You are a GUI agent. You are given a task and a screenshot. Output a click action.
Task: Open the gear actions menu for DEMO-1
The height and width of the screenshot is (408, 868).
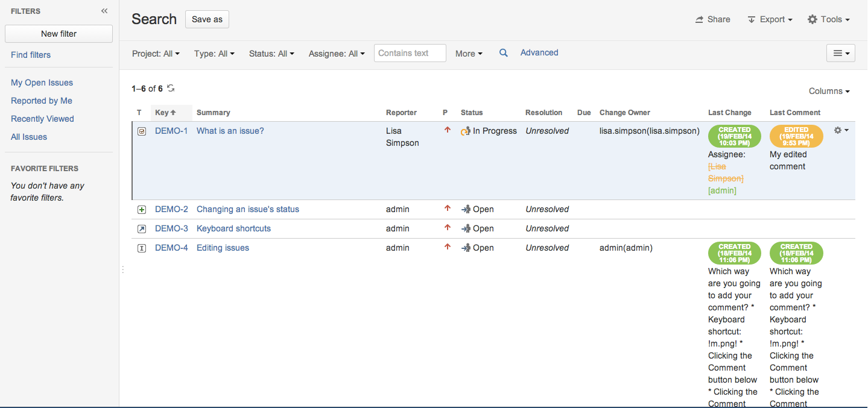[x=841, y=130]
